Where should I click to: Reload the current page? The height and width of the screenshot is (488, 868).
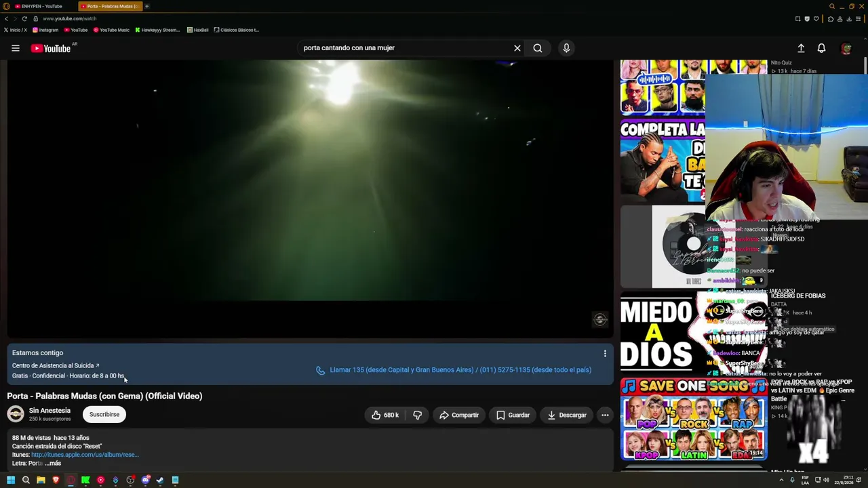24,18
